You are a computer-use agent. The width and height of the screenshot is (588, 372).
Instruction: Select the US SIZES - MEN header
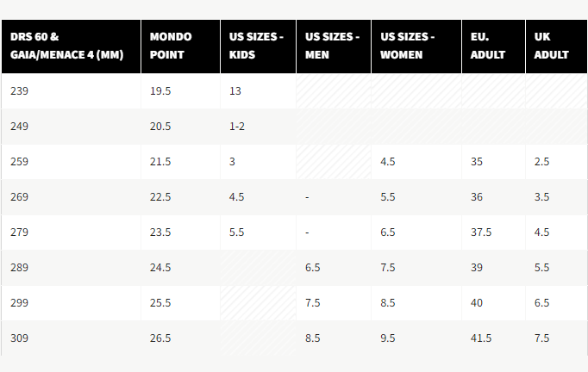pyautogui.click(x=333, y=46)
